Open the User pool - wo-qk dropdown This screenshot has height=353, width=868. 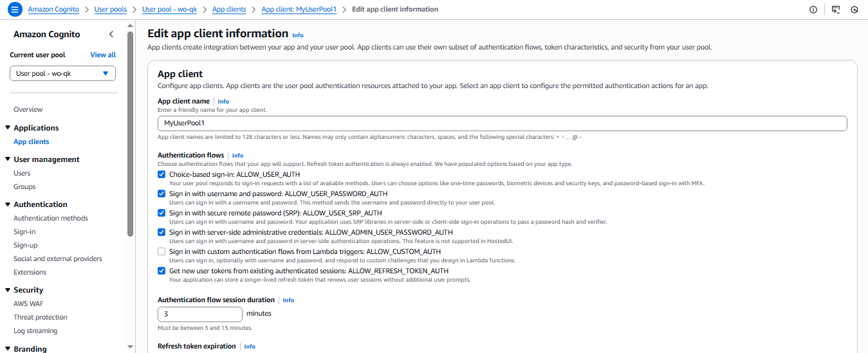(62, 73)
